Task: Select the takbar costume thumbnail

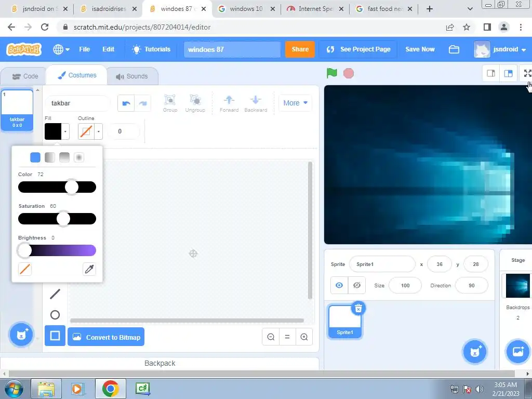Action: tap(17, 110)
